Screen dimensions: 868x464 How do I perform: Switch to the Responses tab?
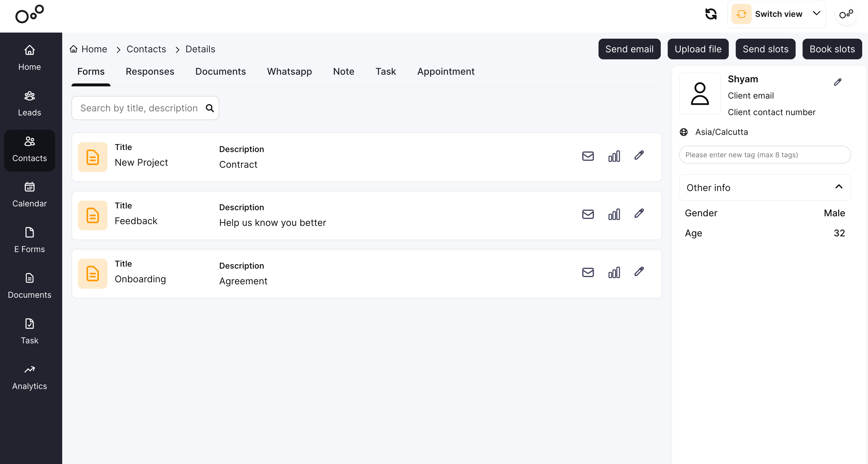tap(150, 72)
